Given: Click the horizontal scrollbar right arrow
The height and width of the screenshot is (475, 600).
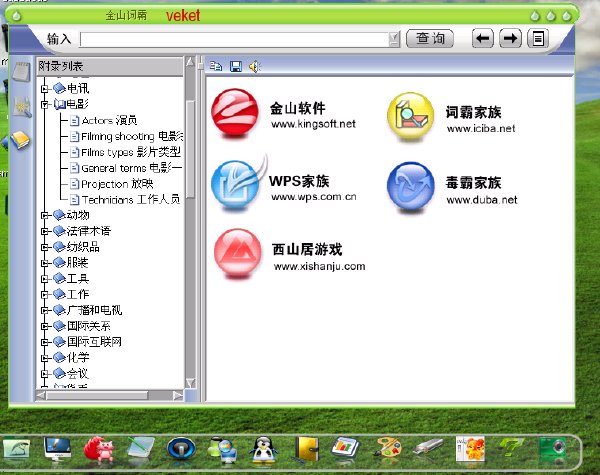Looking at the screenshot, I should [178, 395].
